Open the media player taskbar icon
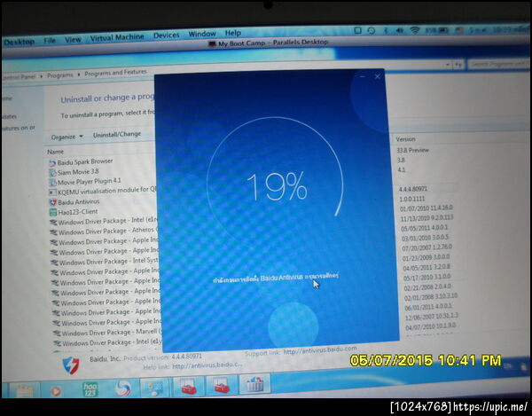The height and width of the screenshot is (416, 532). click(56, 391)
